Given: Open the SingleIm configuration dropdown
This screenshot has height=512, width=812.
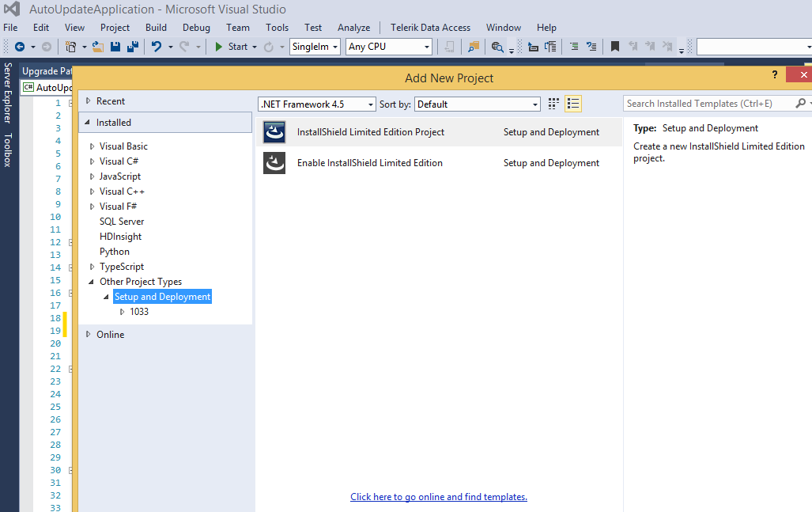Looking at the screenshot, I should pyautogui.click(x=315, y=47).
